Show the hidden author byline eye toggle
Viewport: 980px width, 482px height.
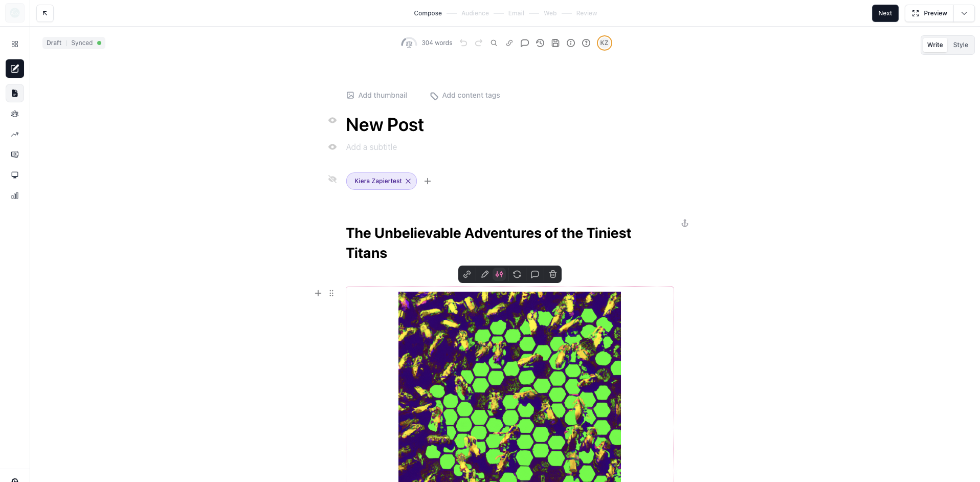pos(332,180)
